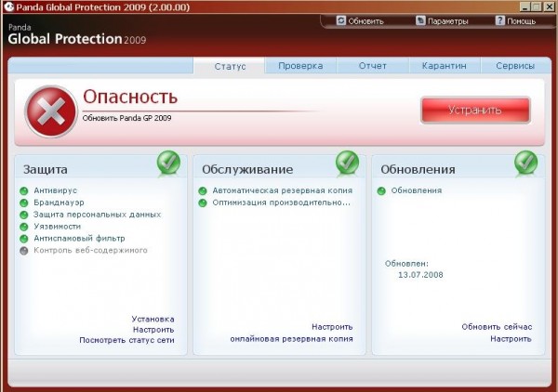
Task: Select Оптимизация производительно... item
Action: coord(281,203)
